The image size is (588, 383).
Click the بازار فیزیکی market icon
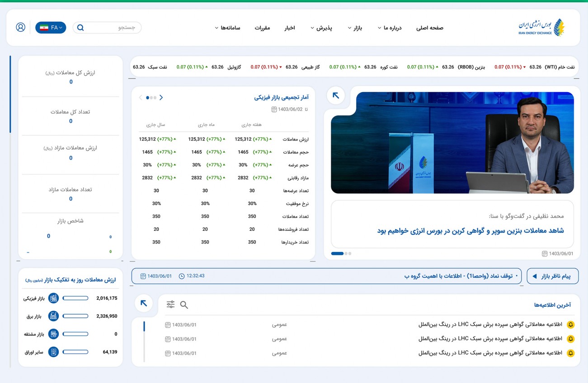click(x=53, y=298)
